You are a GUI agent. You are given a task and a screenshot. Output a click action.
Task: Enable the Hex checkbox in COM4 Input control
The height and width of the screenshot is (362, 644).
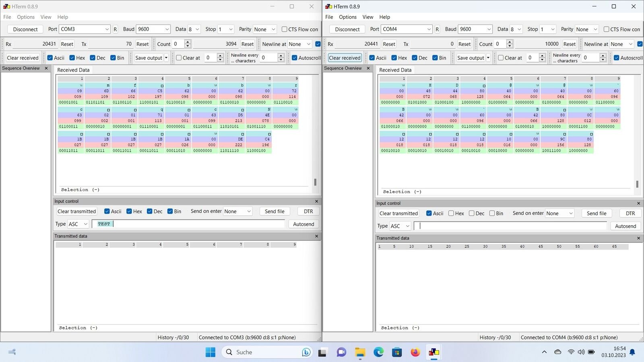coord(451,214)
